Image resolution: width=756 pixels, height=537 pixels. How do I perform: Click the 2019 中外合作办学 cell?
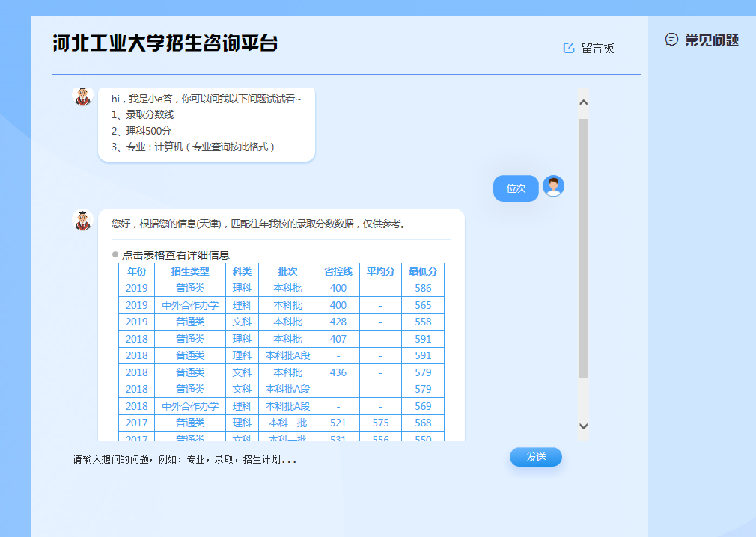point(190,305)
